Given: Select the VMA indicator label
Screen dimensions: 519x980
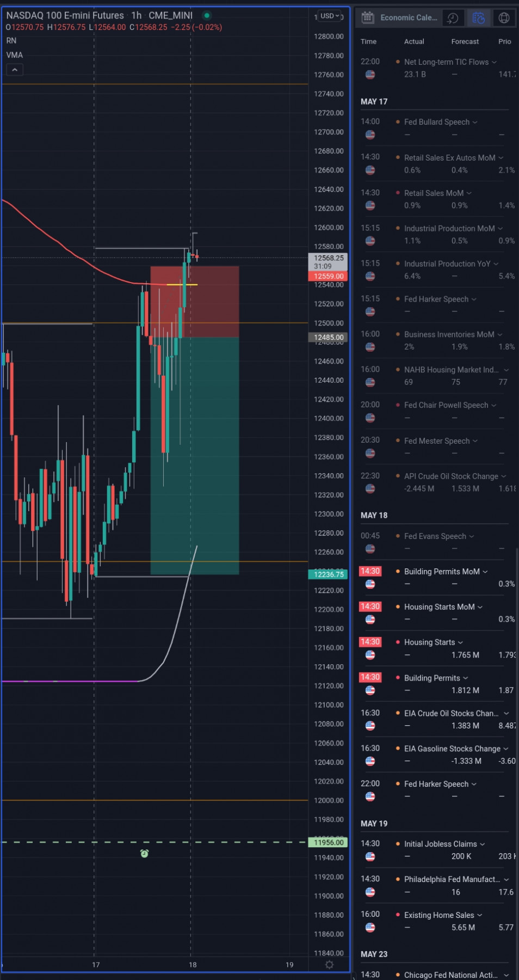Looking at the screenshot, I should point(14,55).
